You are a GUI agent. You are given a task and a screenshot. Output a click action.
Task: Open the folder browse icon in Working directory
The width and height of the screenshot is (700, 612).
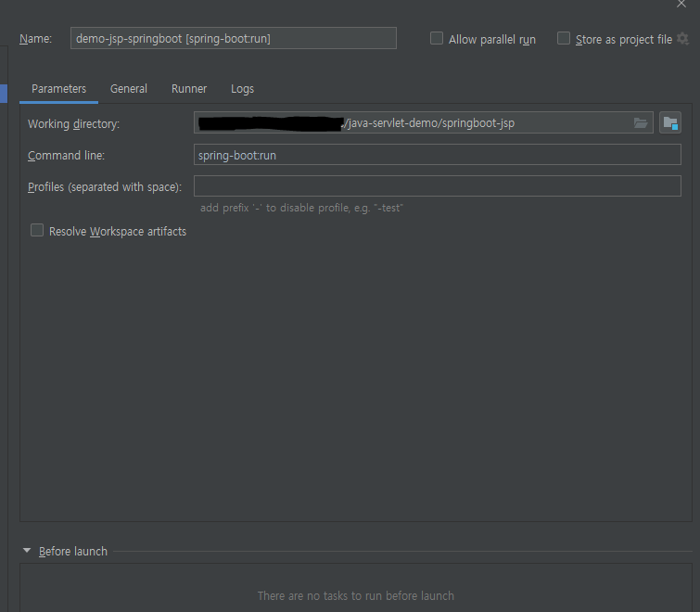click(641, 122)
